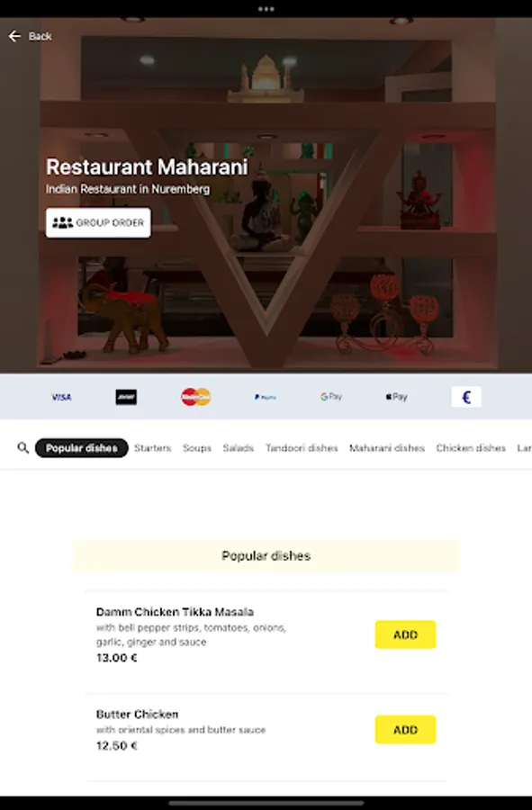Screen dimensions: 532x810
Task: Select the Popular dishes tab pill
Action: pos(82,448)
